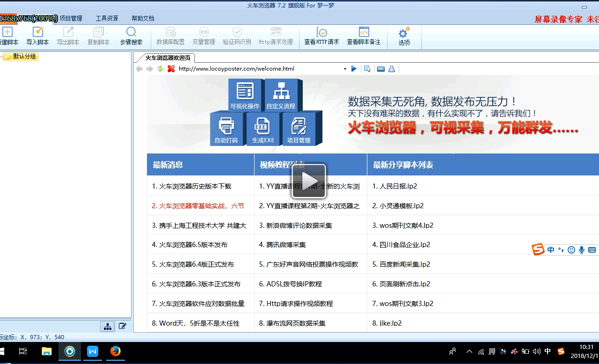Click 最新分享脚本列表 column header
Screen dimensions: 599x364
403,165
